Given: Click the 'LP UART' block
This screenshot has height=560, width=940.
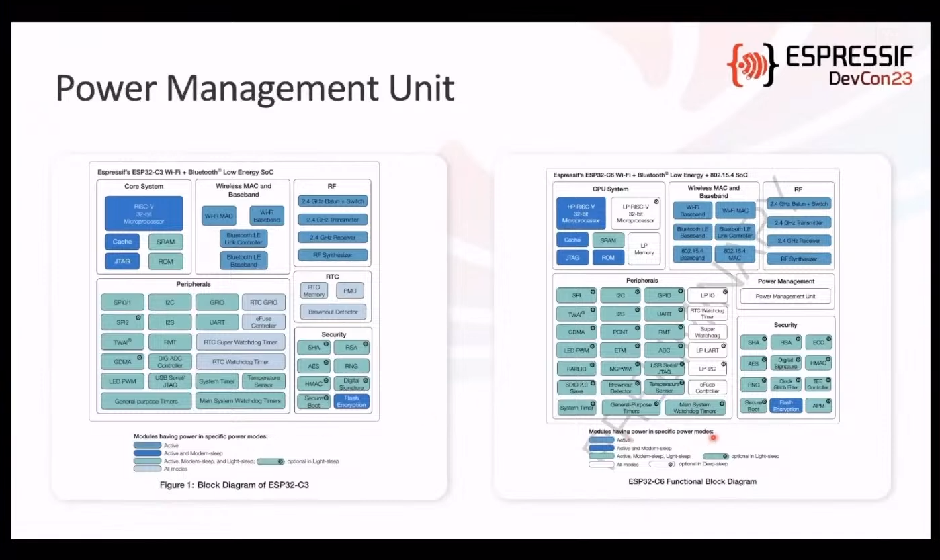Looking at the screenshot, I should point(708,350).
